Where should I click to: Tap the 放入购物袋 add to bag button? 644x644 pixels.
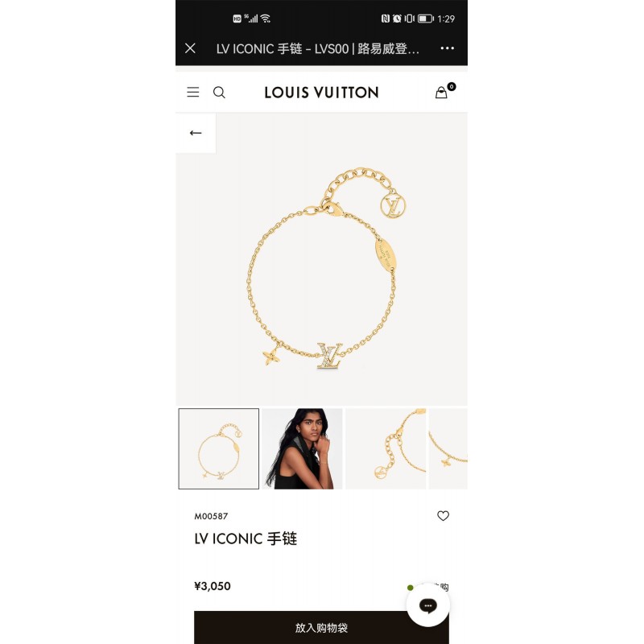(321, 628)
